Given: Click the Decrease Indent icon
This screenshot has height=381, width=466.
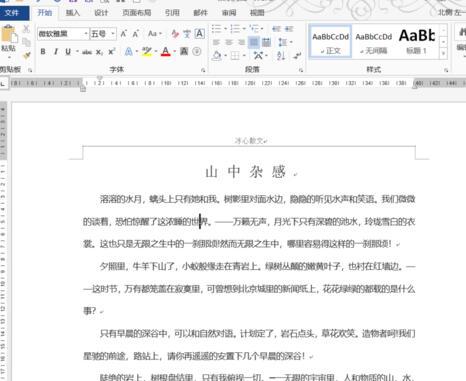Looking at the screenshot, I should tap(276, 29).
